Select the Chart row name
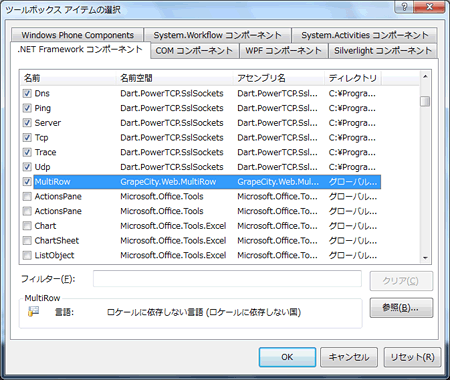450x380 pixels. pyautogui.click(x=45, y=226)
